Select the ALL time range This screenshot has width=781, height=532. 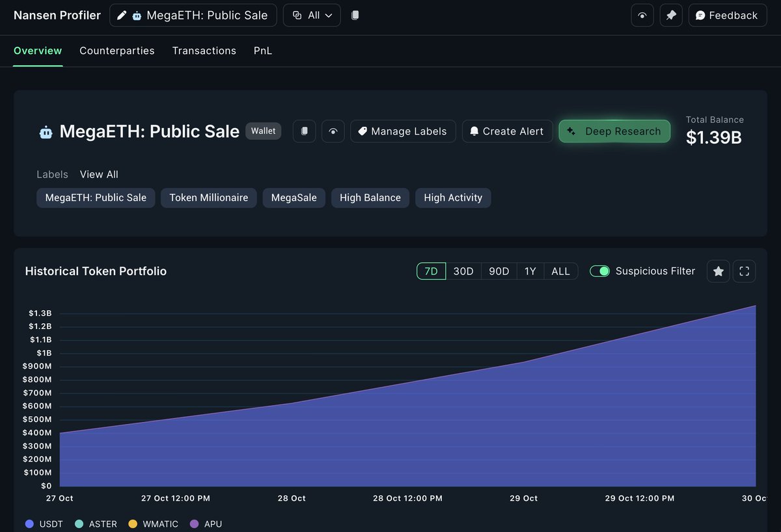point(560,271)
